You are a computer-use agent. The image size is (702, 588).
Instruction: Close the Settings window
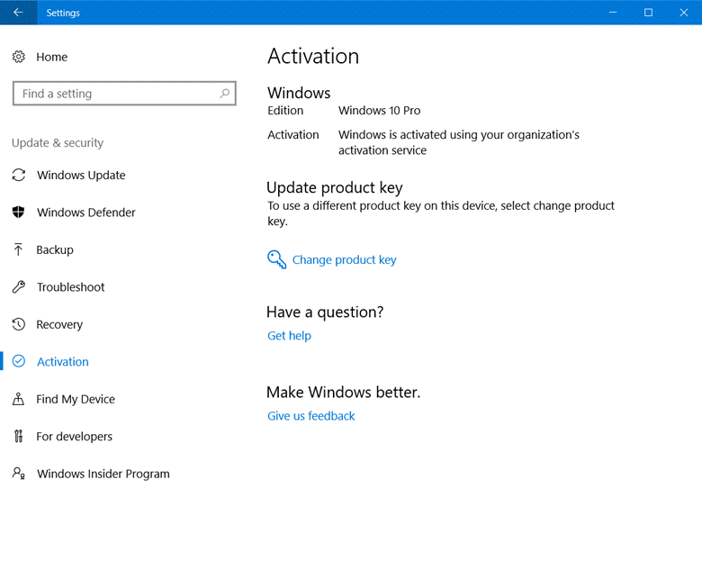coord(684,13)
